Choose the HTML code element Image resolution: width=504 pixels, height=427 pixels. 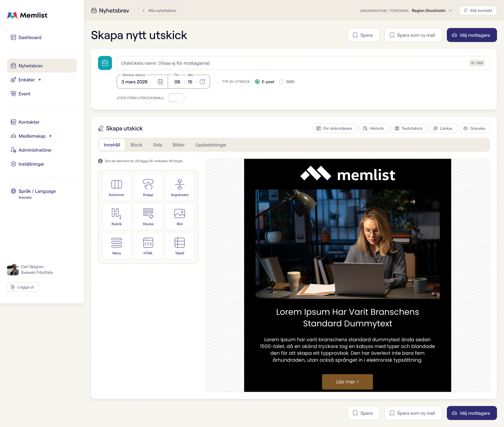coord(148,246)
